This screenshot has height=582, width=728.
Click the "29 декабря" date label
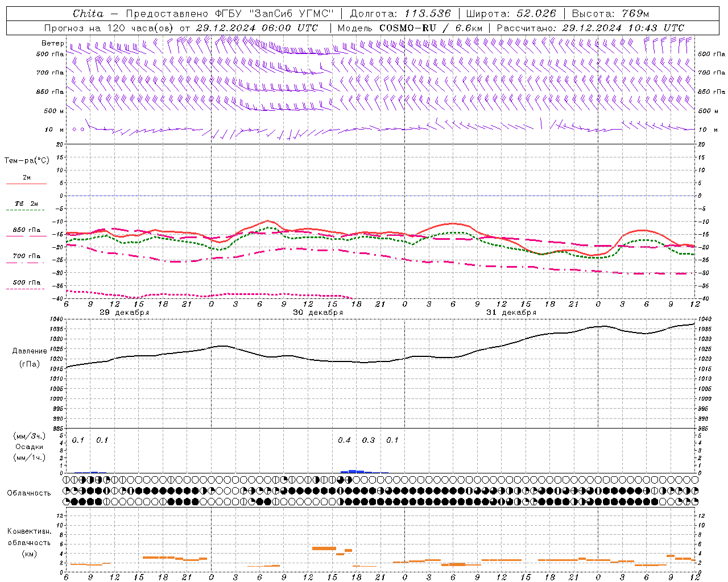(x=125, y=313)
